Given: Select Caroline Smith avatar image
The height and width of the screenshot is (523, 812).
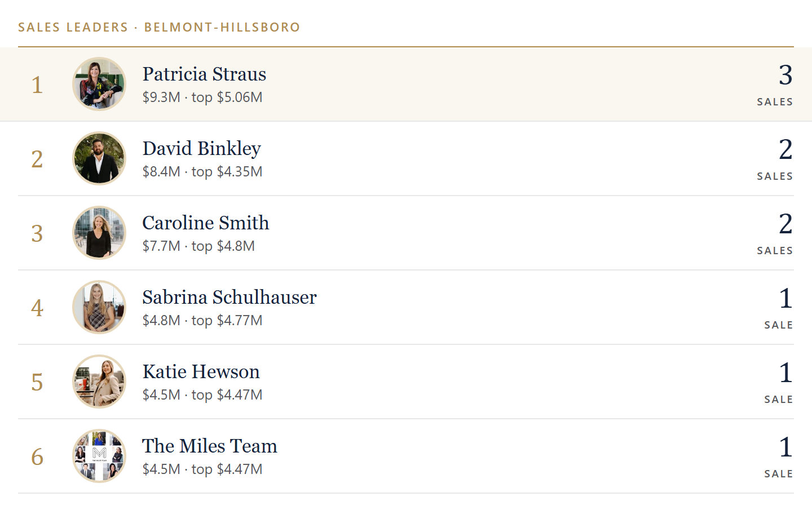Looking at the screenshot, I should point(99,233).
